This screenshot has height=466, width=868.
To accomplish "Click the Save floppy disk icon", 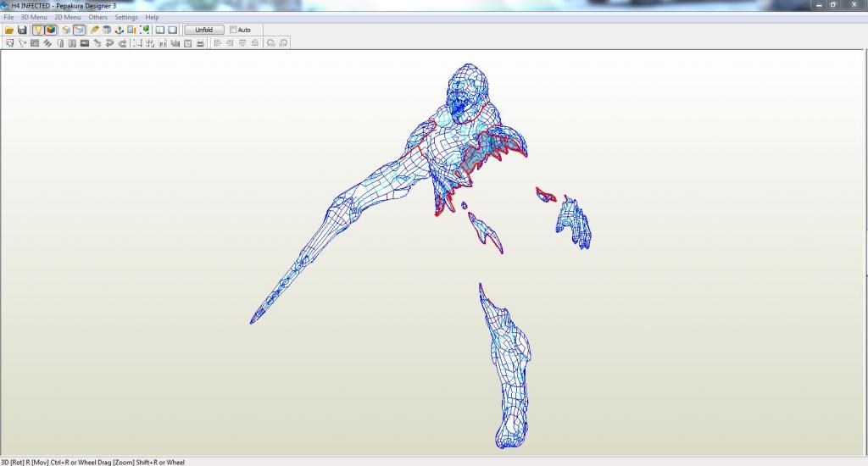I will pos(22,30).
